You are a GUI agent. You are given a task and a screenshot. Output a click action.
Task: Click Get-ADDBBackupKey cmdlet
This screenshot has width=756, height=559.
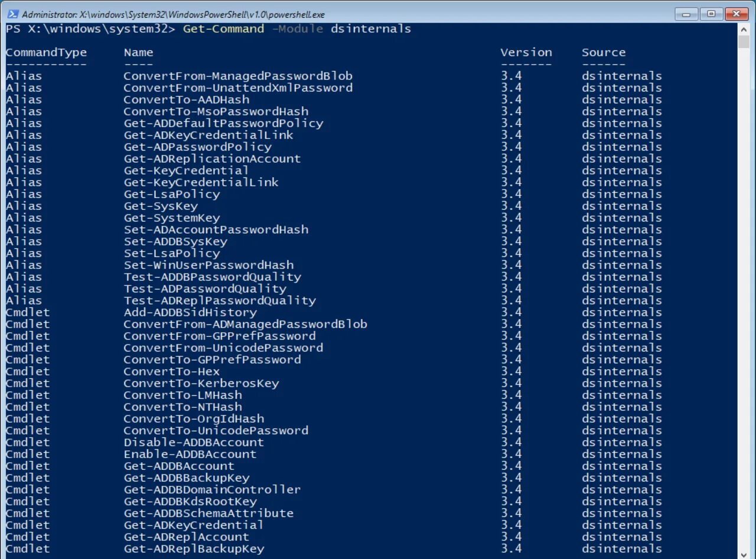187,478
